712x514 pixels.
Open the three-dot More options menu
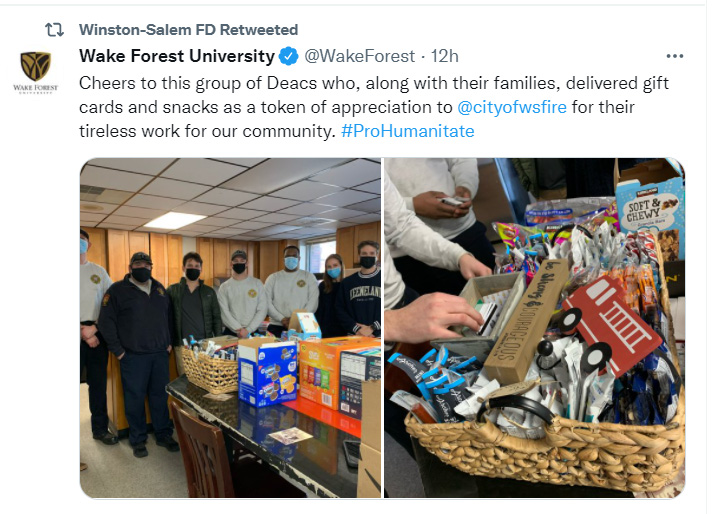point(675,56)
